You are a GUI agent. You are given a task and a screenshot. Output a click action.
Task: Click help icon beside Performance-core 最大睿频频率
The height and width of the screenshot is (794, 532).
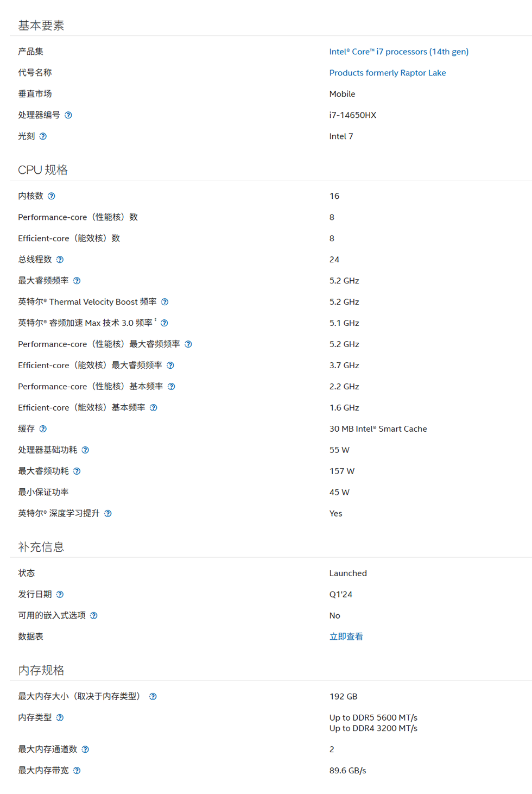click(188, 344)
